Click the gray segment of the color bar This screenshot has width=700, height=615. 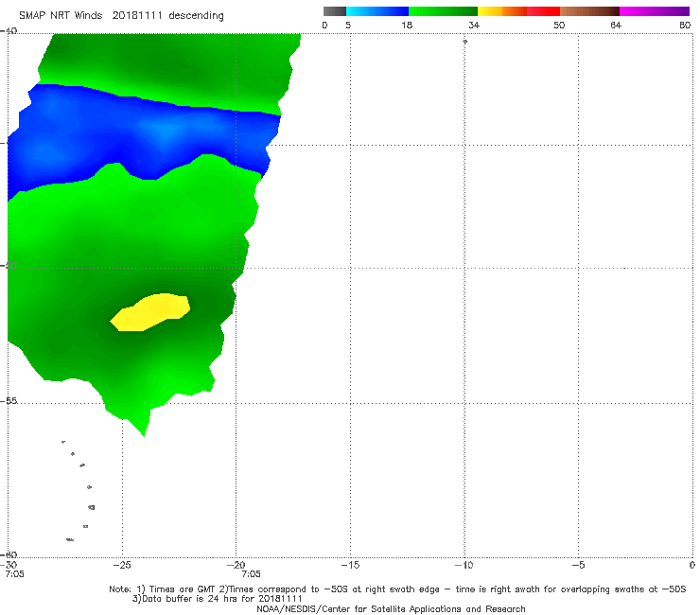pyautogui.click(x=334, y=11)
